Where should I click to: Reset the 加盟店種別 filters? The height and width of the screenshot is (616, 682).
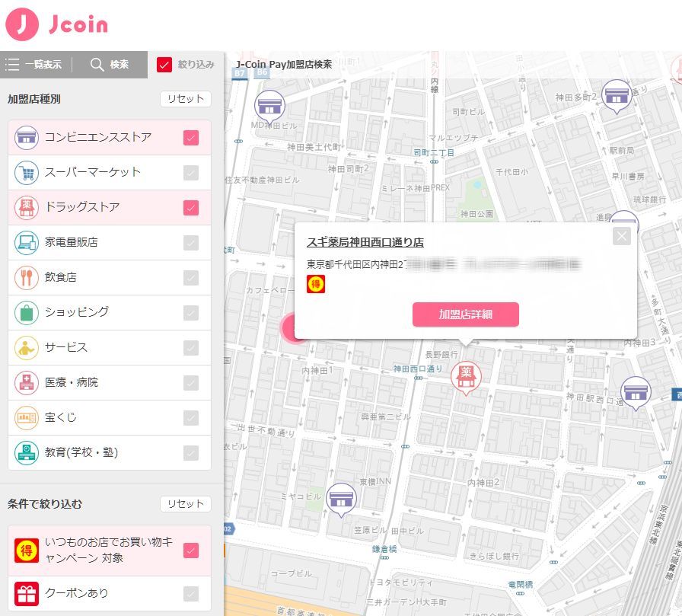pos(186,99)
